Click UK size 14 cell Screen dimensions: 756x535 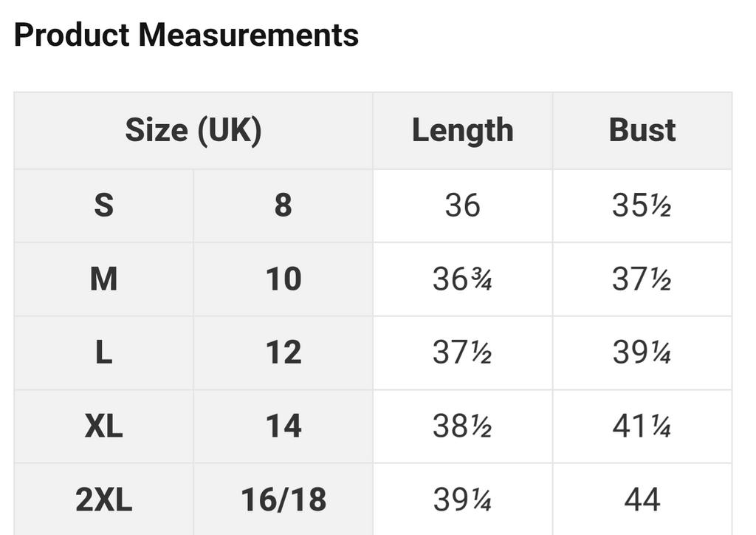(283, 426)
